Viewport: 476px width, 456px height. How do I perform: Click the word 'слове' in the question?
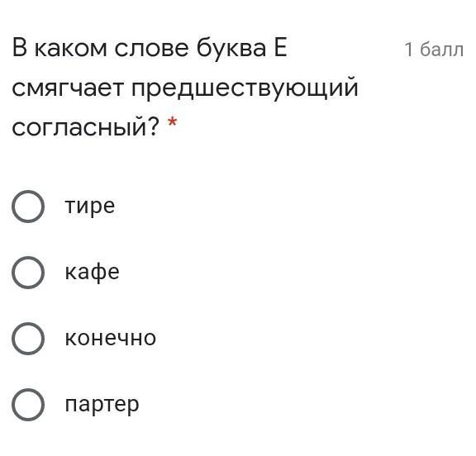tap(151, 49)
